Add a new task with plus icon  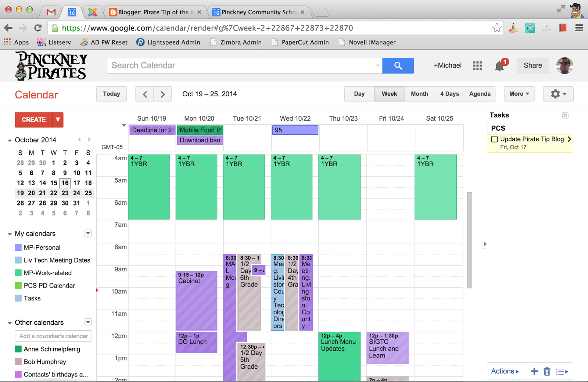click(534, 371)
